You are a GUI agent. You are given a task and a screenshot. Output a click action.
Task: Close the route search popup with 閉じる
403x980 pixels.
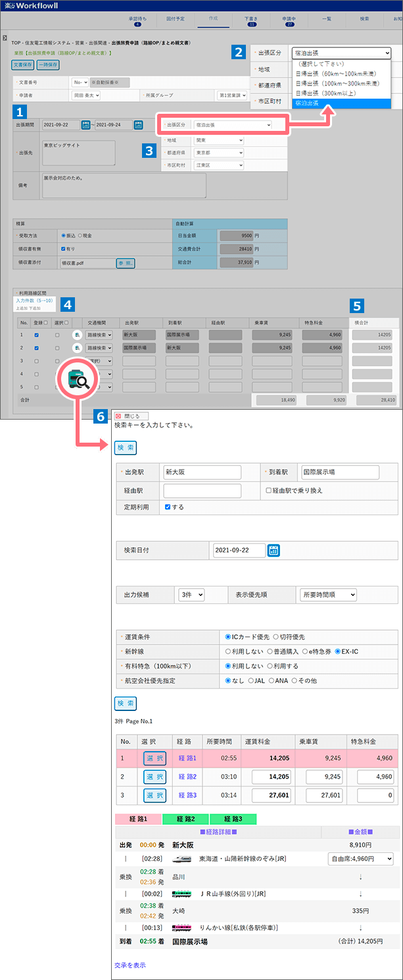tap(131, 416)
